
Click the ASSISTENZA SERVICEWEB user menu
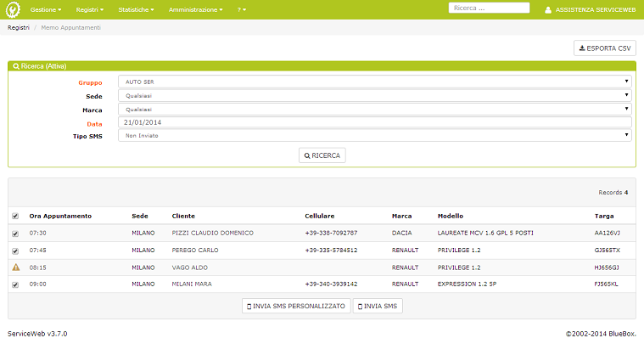(591, 10)
